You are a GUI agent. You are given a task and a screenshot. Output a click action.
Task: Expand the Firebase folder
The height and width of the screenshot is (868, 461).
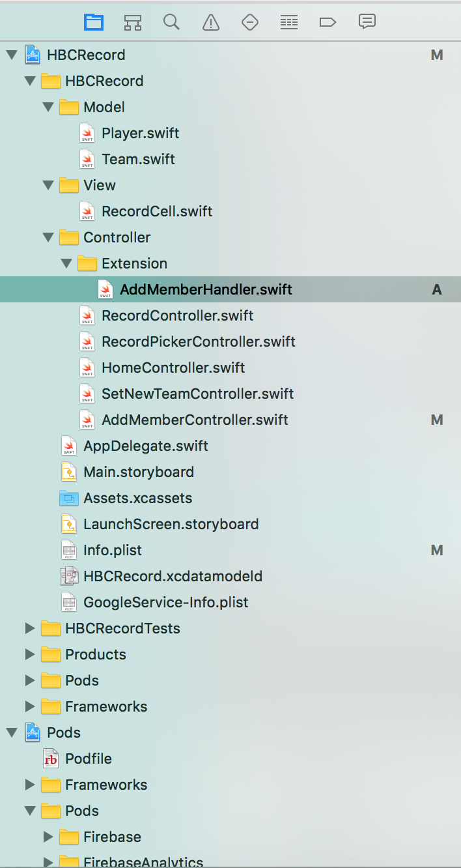[48, 837]
